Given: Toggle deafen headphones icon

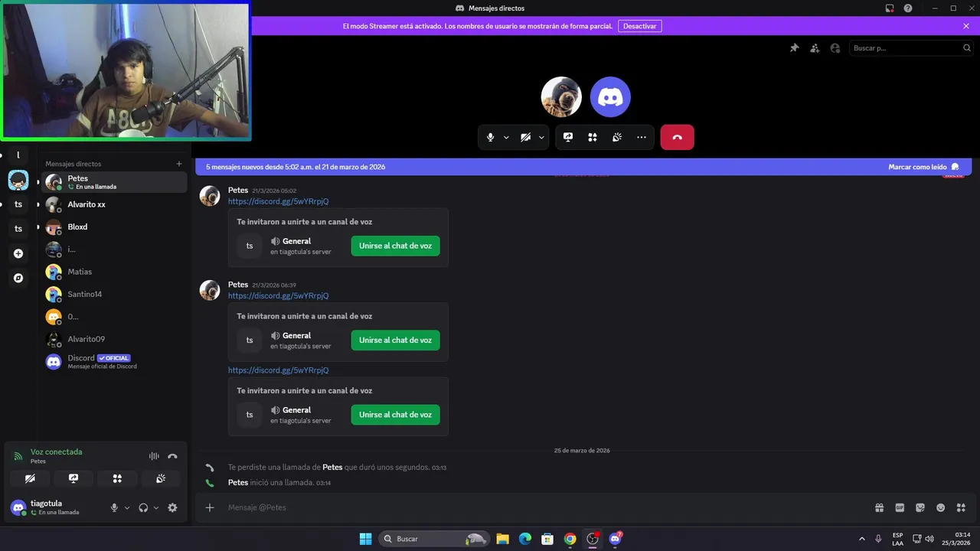Looking at the screenshot, I should [143, 507].
